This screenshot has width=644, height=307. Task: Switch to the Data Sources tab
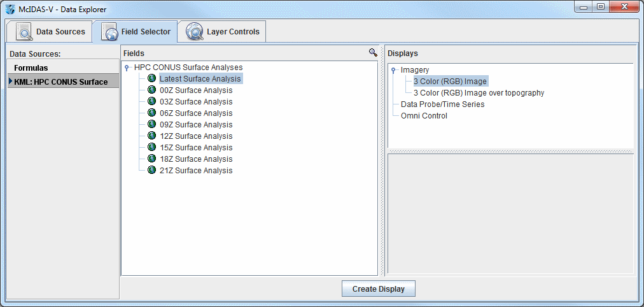point(50,32)
